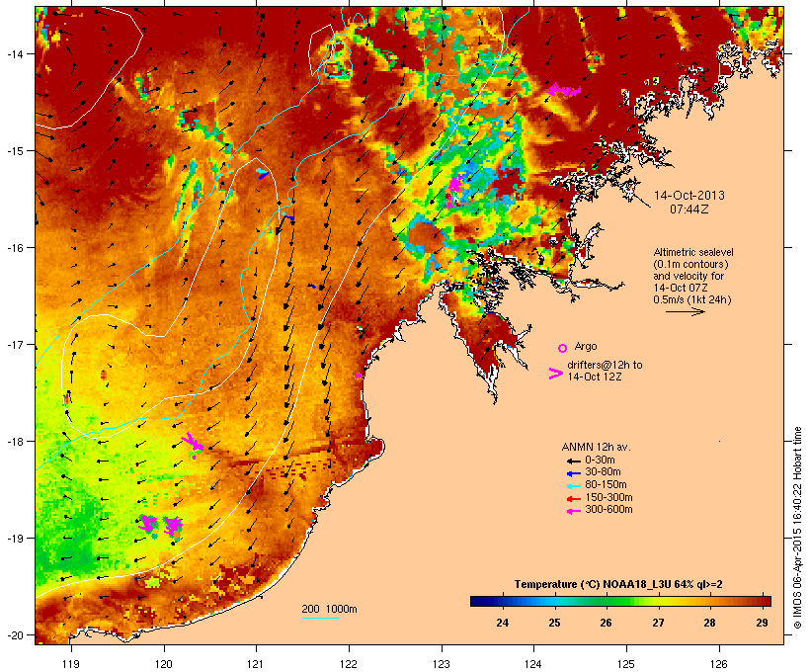Image resolution: width=810 pixels, height=672 pixels.
Task: Click the latitude axis label -17
Action: pyautogui.click(x=14, y=344)
